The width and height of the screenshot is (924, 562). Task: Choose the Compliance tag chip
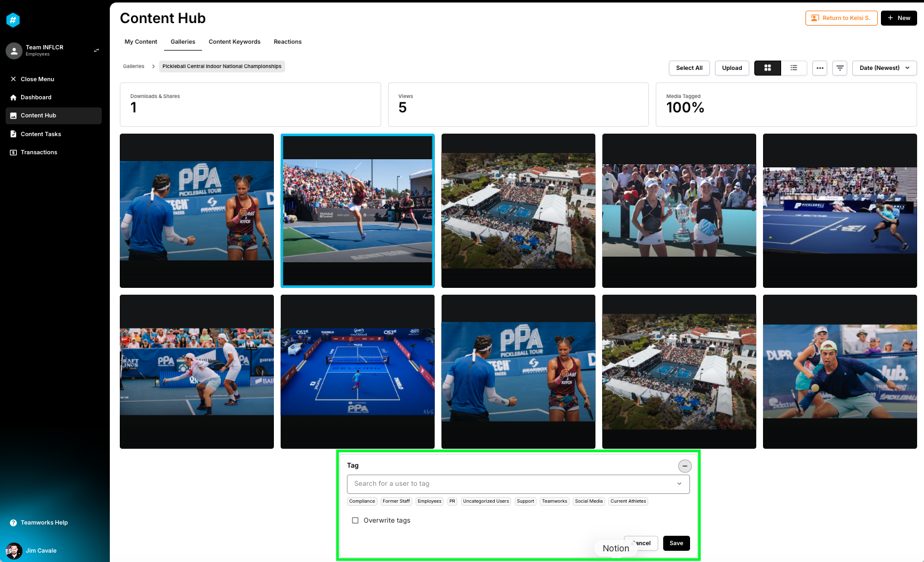pos(362,501)
